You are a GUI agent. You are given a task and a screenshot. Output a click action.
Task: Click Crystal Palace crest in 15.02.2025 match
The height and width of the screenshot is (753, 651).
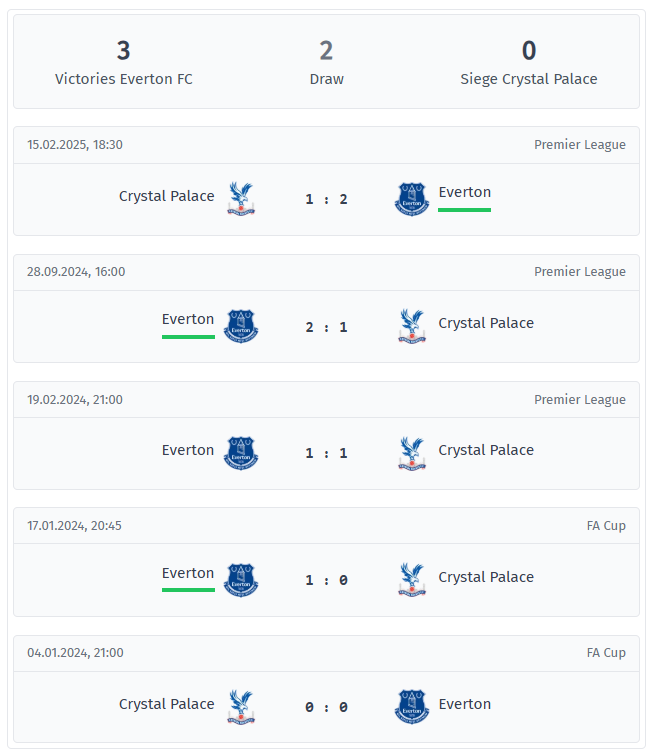click(241, 199)
